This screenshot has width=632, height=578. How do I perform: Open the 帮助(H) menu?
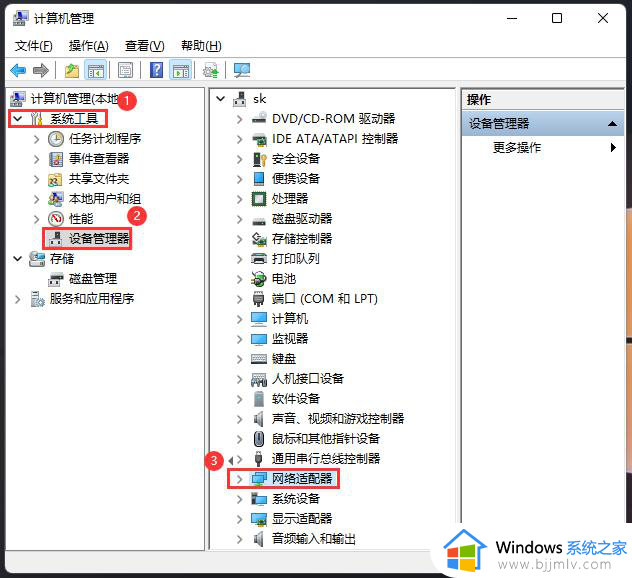point(201,46)
